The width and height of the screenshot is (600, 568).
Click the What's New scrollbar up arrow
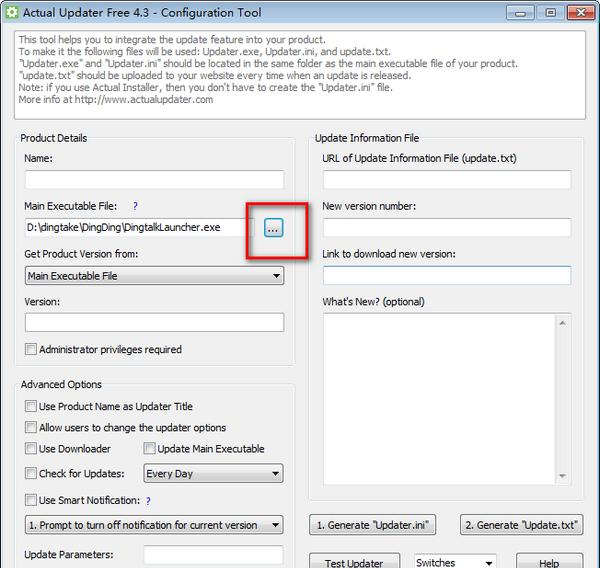562,323
